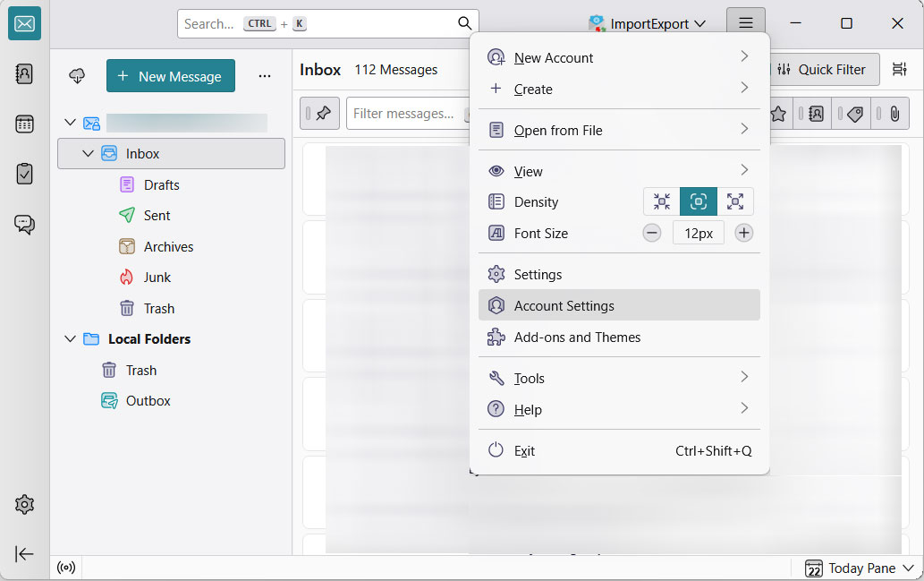Select relaxed density option
Image resolution: width=924 pixels, height=581 pixels.
(735, 201)
